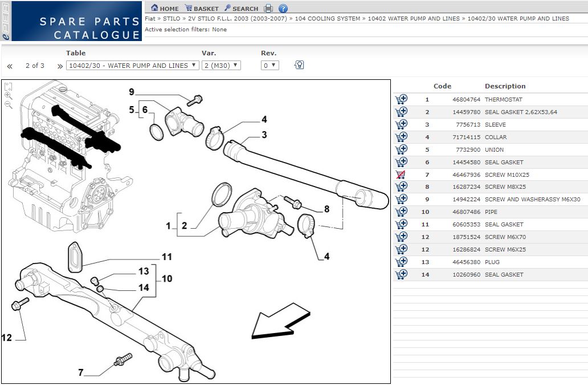
Task: Click part number 11 label in diagram
Action: tap(167, 257)
